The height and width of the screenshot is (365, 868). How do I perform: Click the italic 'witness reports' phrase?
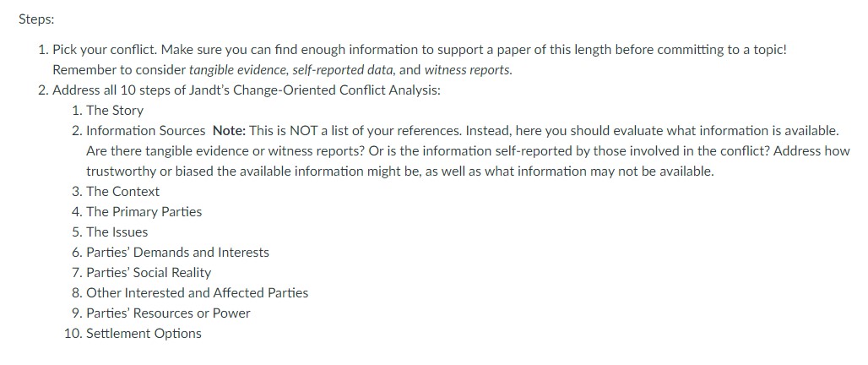pyautogui.click(x=468, y=70)
